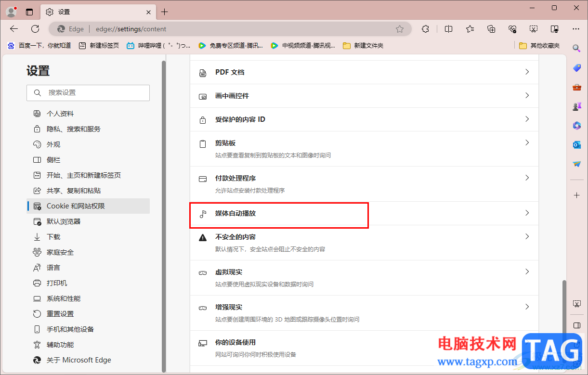This screenshot has height=375, width=588.
Task: Select 系统和性能 settings item
Action: [x=88, y=298]
